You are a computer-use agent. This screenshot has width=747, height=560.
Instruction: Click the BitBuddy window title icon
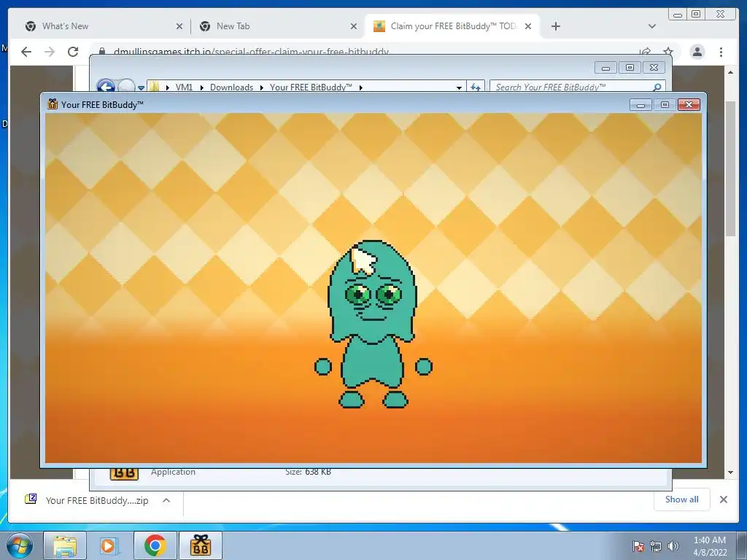(x=53, y=104)
